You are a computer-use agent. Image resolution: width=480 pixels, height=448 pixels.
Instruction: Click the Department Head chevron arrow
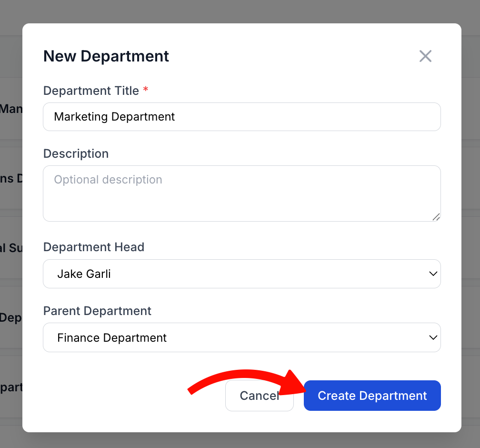point(433,274)
